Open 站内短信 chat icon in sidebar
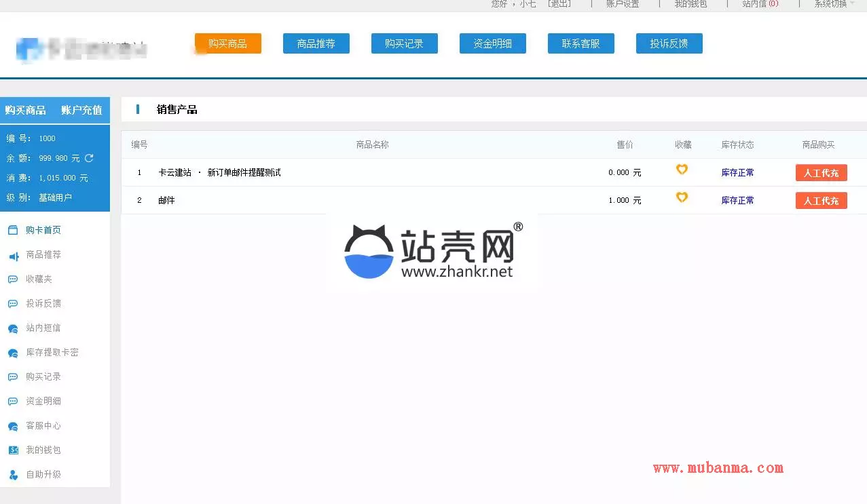The width and height of the screenshot is (867, 504). pos(13,328)
